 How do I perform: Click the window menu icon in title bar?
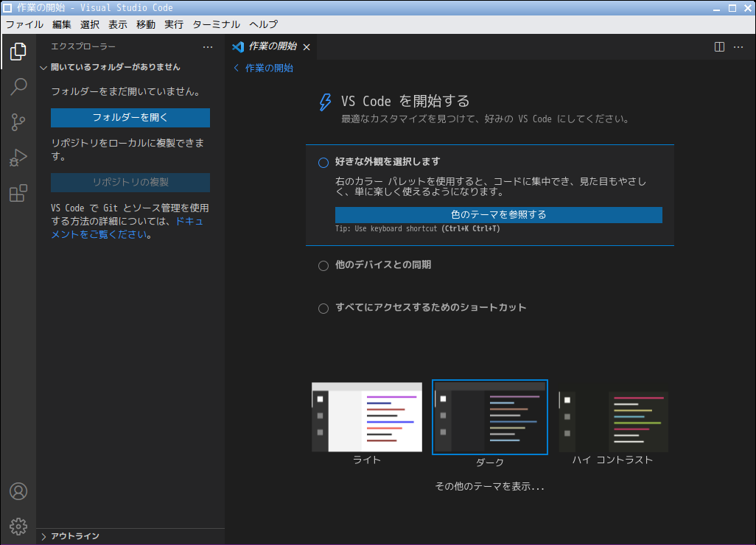(x=7, y=7)
